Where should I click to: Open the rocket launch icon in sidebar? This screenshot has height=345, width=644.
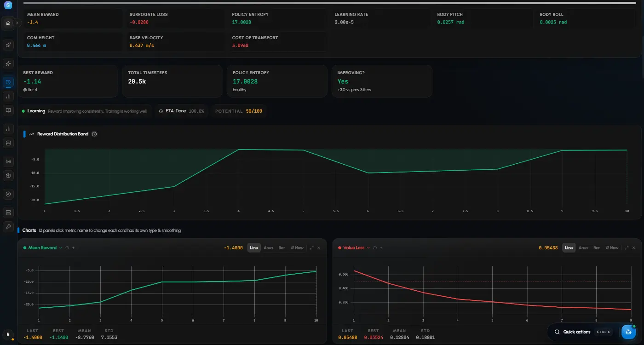(x=8, y=45)
